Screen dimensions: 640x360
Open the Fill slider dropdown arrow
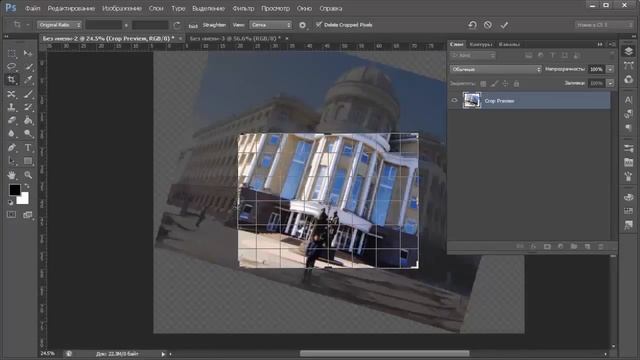pos(610,83)
